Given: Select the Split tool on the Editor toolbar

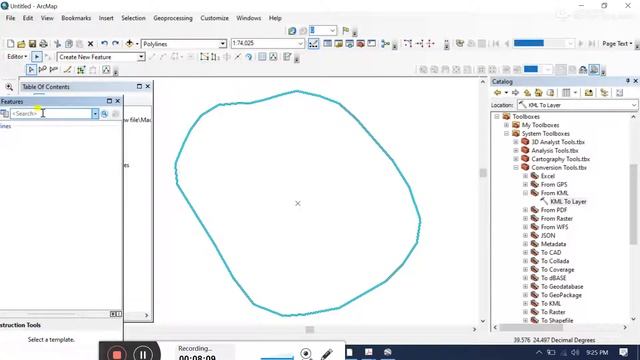Looking at the screenshot, I should coord(238,57).
